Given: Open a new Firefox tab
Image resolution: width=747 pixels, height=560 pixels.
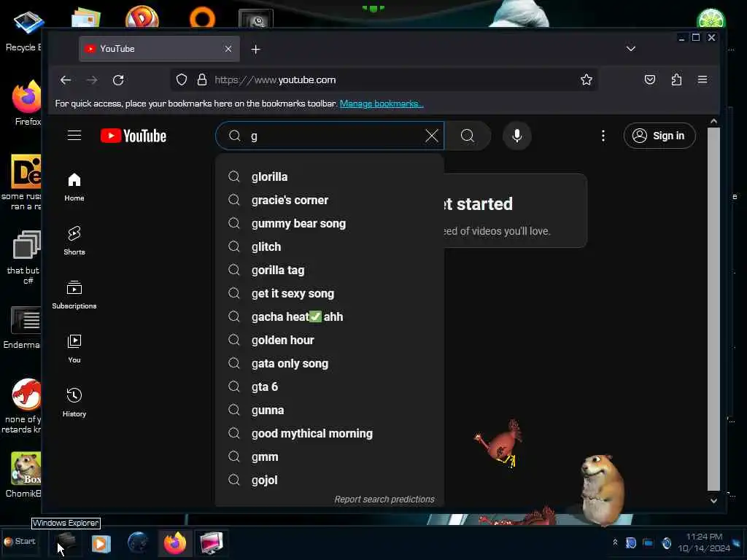Looking at the screenshot, I should (256, 49).
